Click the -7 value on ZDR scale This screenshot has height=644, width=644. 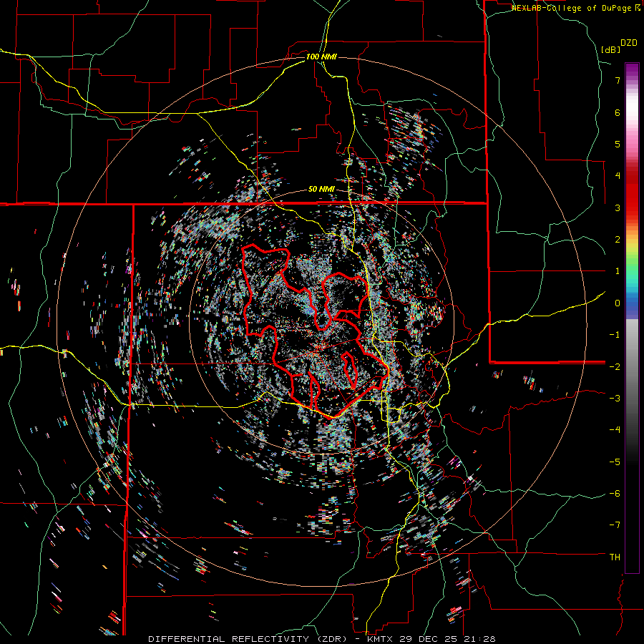[x=615, y=525]
